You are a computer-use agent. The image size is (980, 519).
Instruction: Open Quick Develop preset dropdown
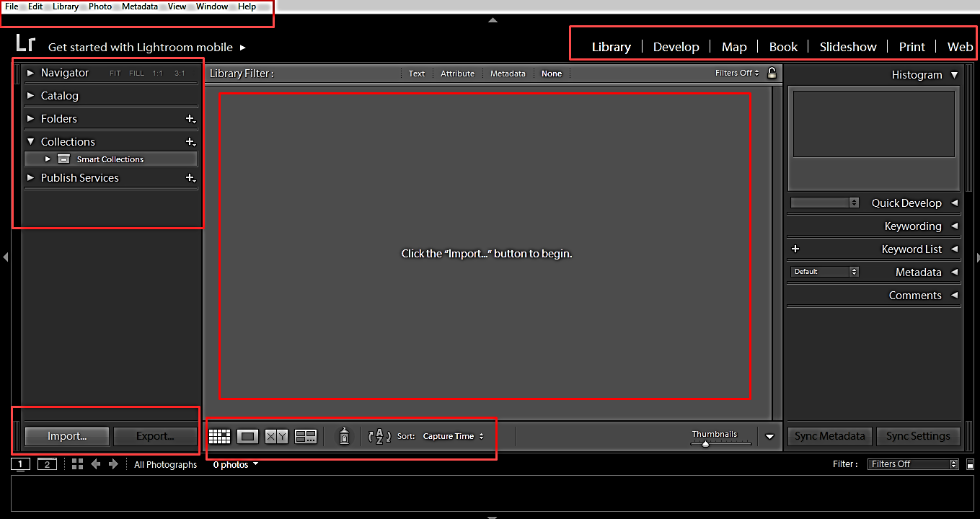click(x=825, y=203)
